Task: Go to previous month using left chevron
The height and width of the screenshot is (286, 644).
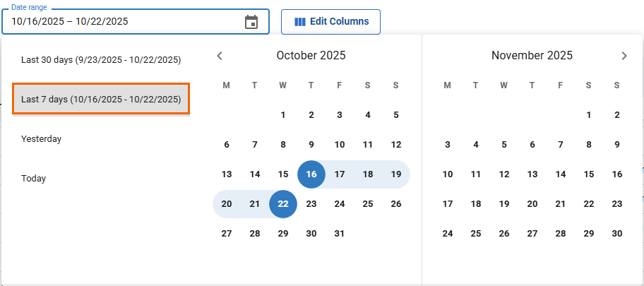Action: [x=220, y=56]
